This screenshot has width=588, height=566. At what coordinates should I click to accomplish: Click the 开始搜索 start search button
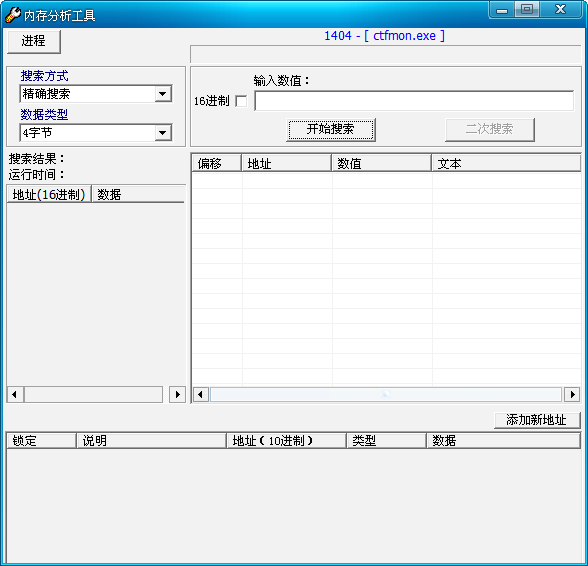(331, 129)
